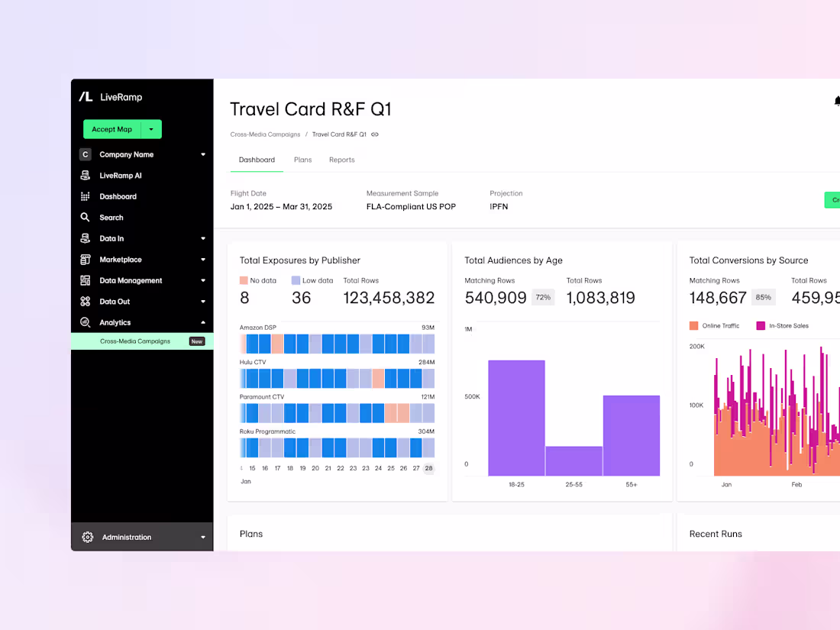Expand Data Management menu arrow
Viewport: 840px width, 630px height.
[x=203, y=280]
